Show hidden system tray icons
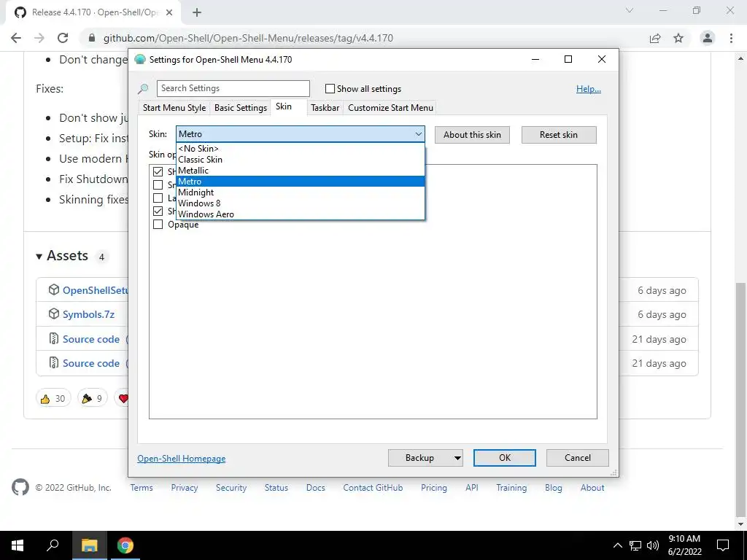 click(x=617, y=545)
